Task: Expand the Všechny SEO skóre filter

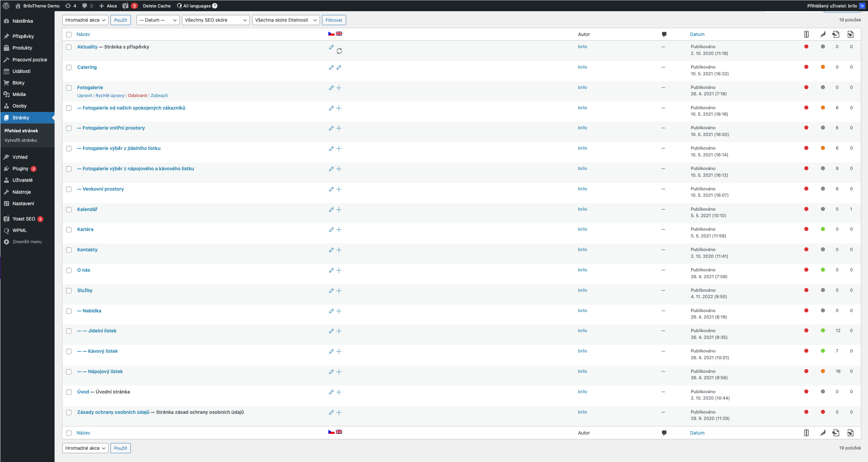Action: (216, 20)
